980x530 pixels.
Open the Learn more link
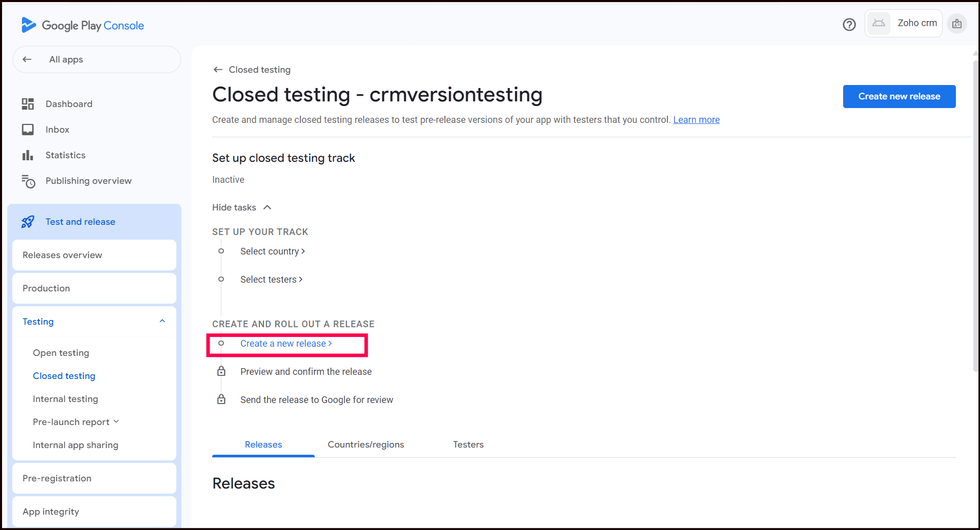point(696,120)
